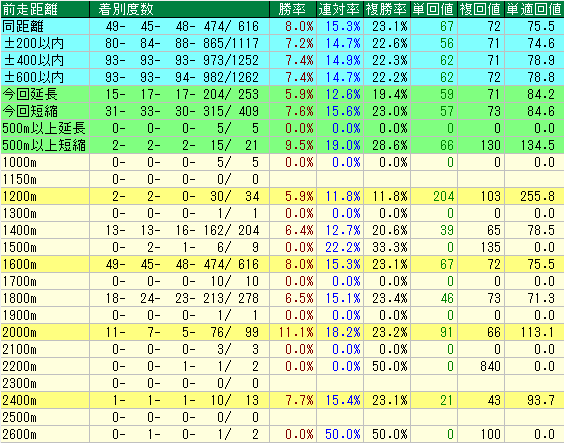Select the 1600m highlighted row
This screenshot has width=564, height=443.
[x=282, y=264]
